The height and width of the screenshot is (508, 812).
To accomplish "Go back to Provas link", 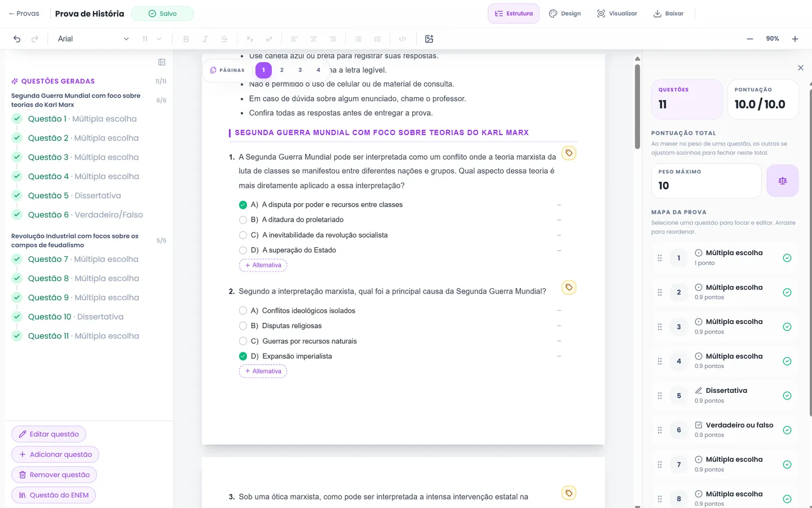I will tap(24, 14).
